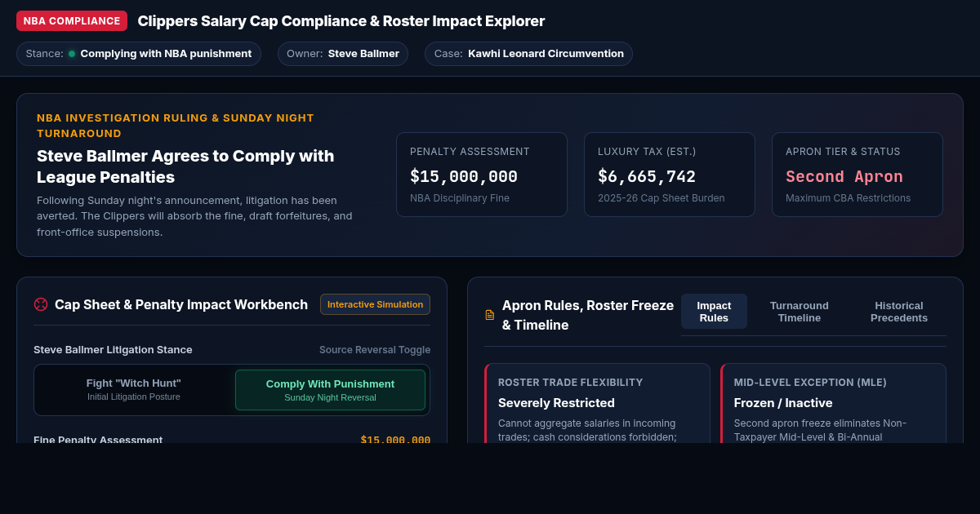980x514 pixels.
Task: Click the document icon beside Apron Rules heading
Action: click(x=490, y=315)
